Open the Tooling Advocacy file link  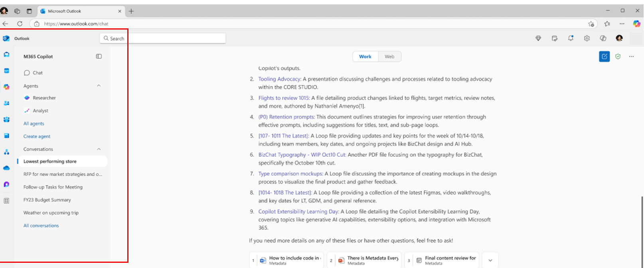[x=280, y=79]
